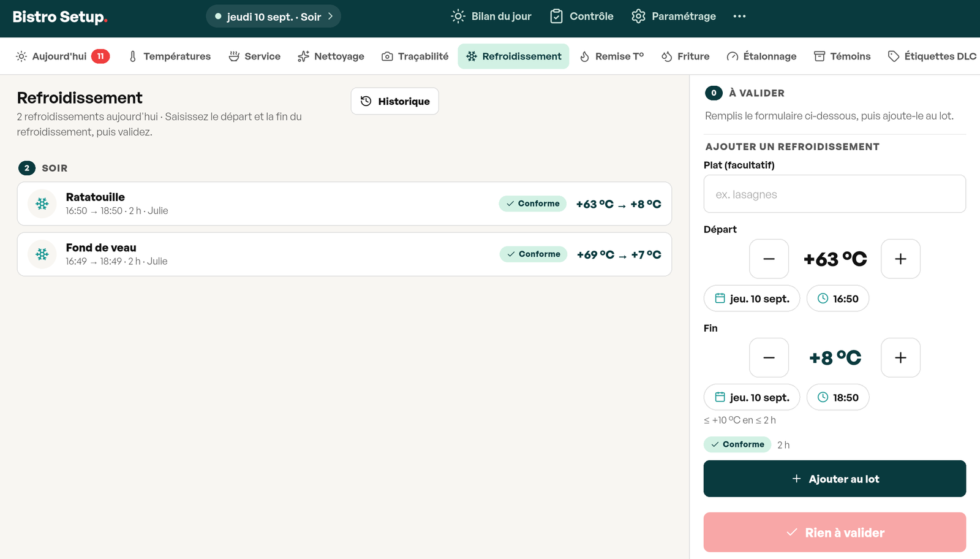Click the Ajouter au lot button
The height and width of the screenshot is (559, 980).
(835, 479)
